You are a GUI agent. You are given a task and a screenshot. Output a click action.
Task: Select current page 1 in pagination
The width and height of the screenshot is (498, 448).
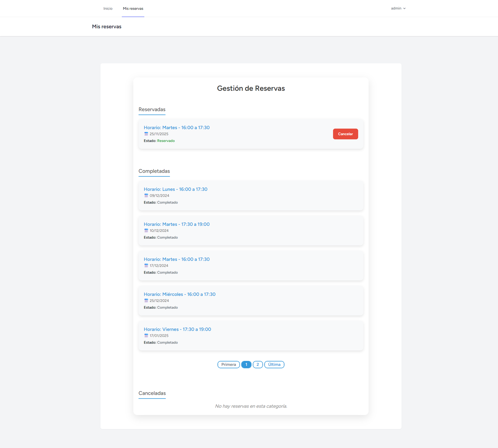[246, 365]
